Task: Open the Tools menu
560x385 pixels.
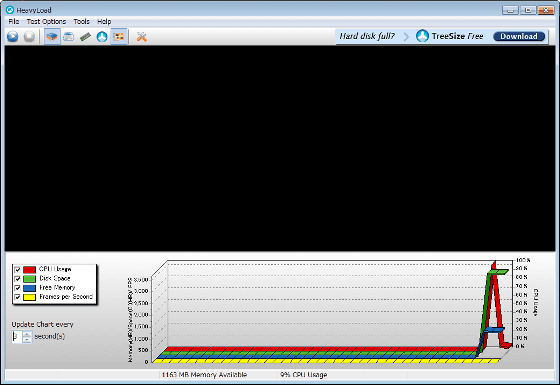Action: coord(81,21)
